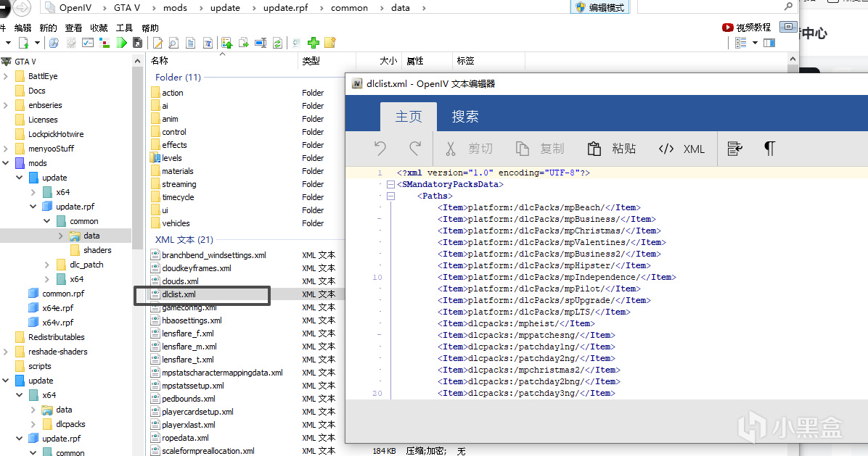The height and width of the screenshot is (456, 868).
Task: Click the rename toolbar icon
Action: (x=260, y=43)
